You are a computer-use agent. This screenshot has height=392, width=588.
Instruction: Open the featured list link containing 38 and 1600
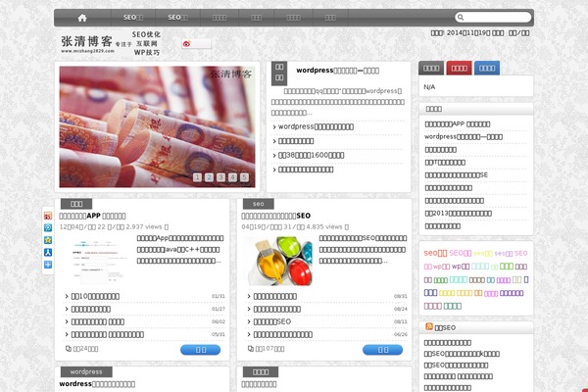point(311,155)
